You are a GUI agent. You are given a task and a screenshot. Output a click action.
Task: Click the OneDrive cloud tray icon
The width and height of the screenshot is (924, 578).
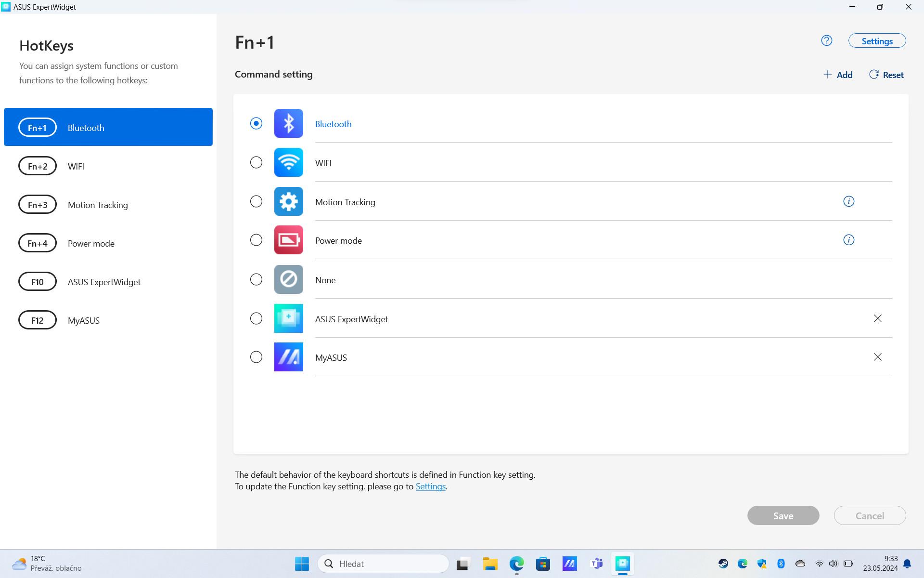tap(800, 564)
